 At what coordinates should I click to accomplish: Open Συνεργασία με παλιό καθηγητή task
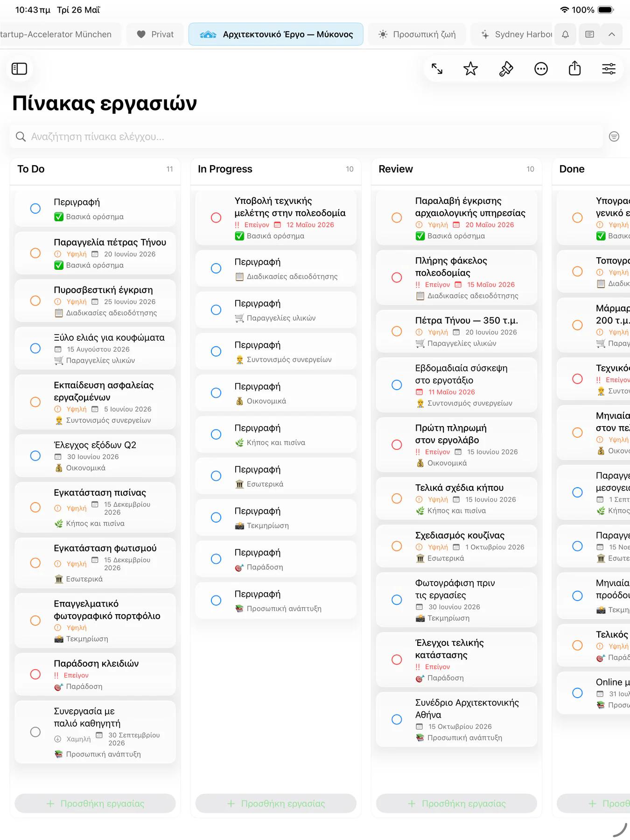coord(95,732)
